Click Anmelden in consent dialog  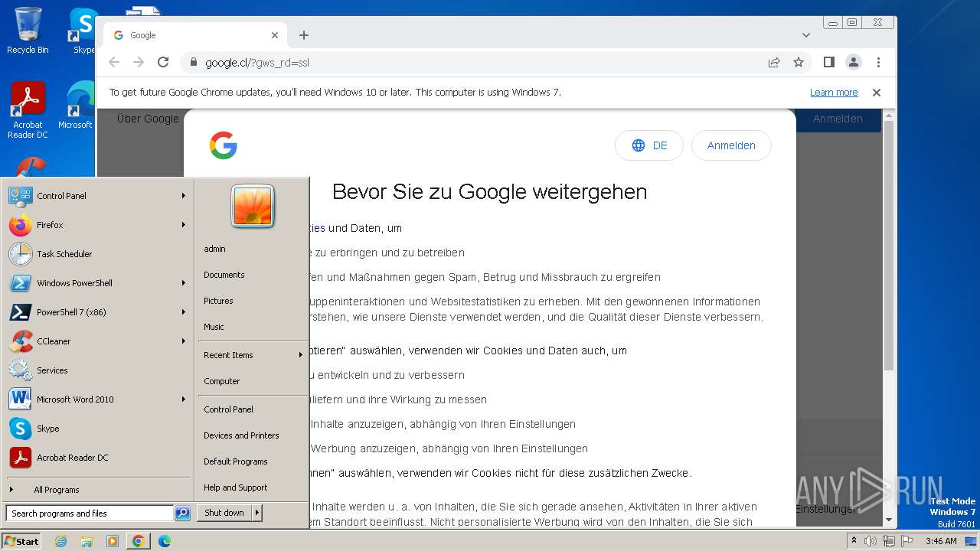tap(731, 145)
